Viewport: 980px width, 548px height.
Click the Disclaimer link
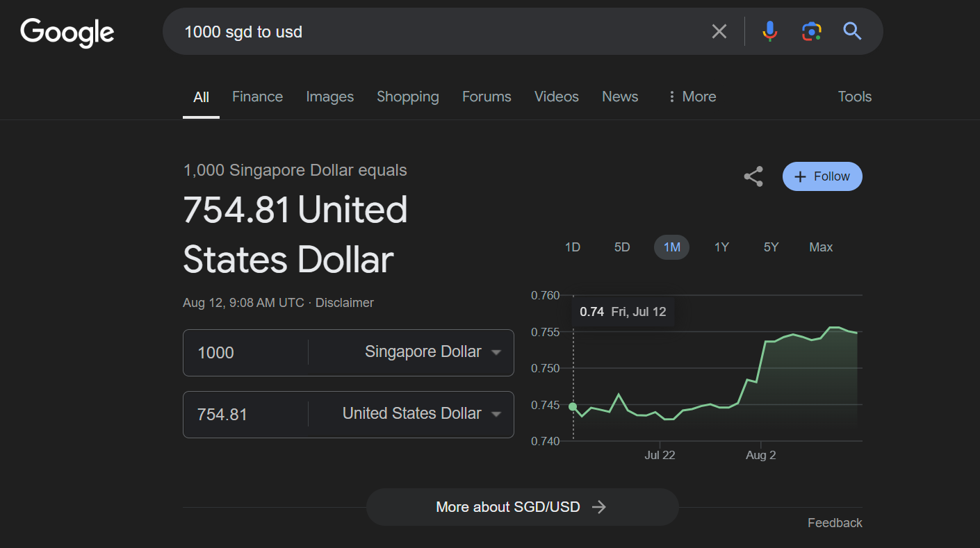point(345,303)
